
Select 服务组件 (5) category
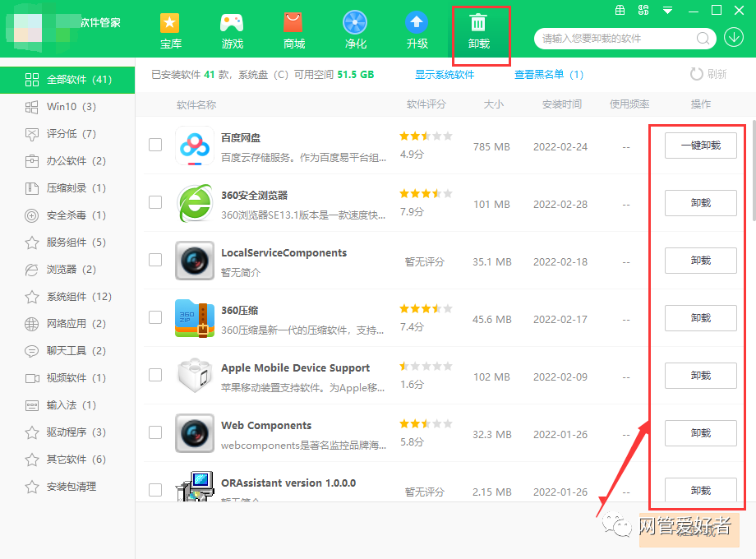67,243
